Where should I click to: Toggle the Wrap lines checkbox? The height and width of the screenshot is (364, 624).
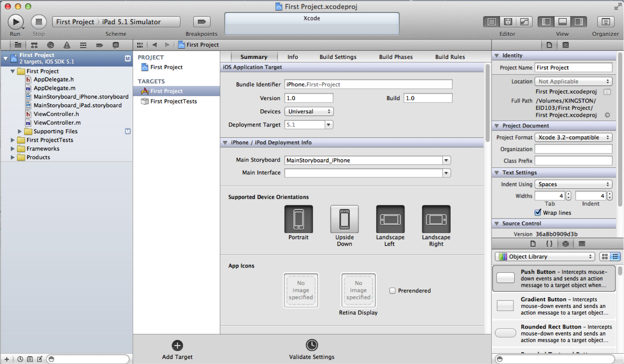[x=538, y=212]
